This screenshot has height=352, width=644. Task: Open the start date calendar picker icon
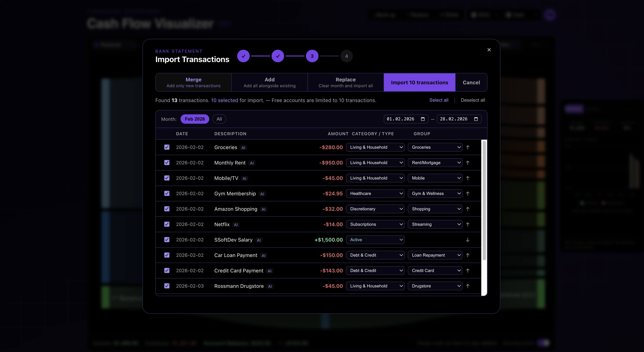423,119
